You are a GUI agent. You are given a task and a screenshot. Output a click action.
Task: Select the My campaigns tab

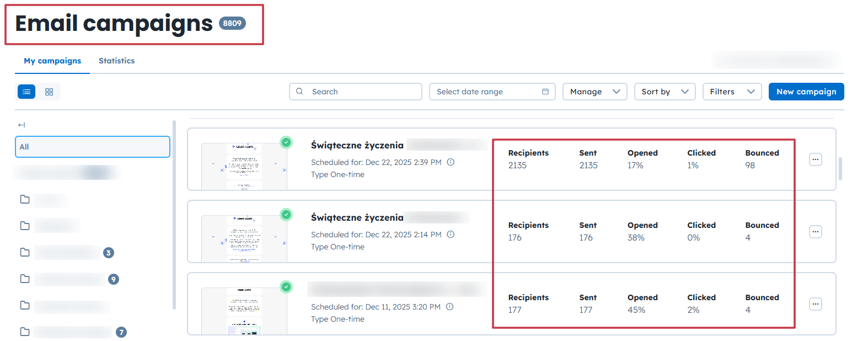click(52, 61)
